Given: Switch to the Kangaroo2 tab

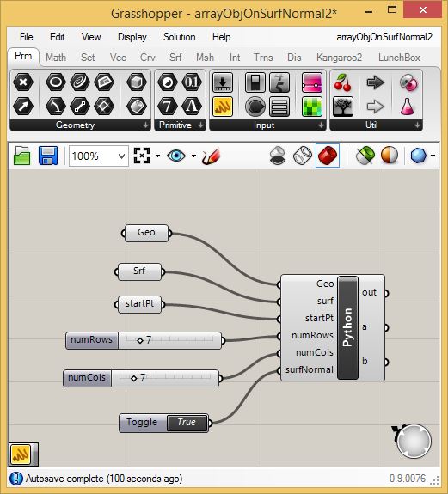Looking at the screenshot, I should pos(340,58).
